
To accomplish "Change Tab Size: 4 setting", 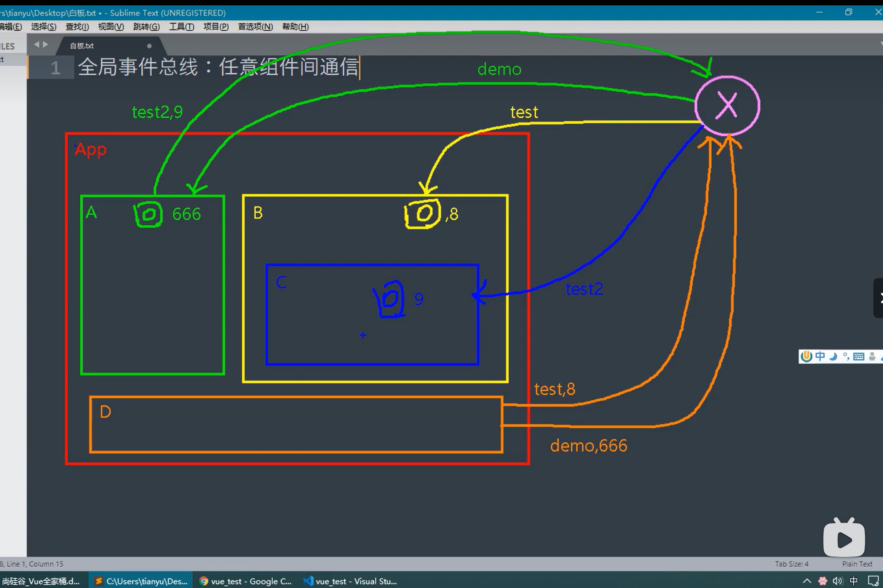I will tap(791, 564).
